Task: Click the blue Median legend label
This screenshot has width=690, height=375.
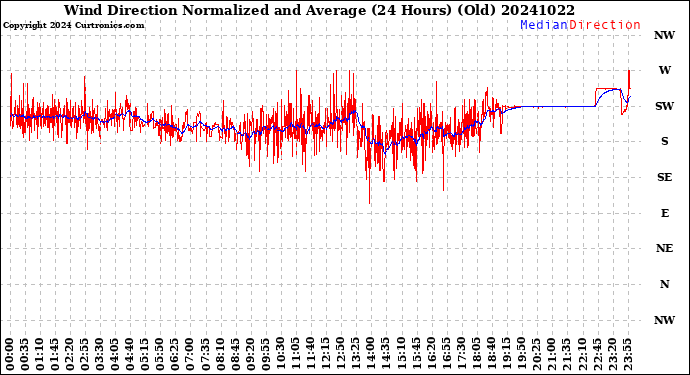Action: coord(544,25)
